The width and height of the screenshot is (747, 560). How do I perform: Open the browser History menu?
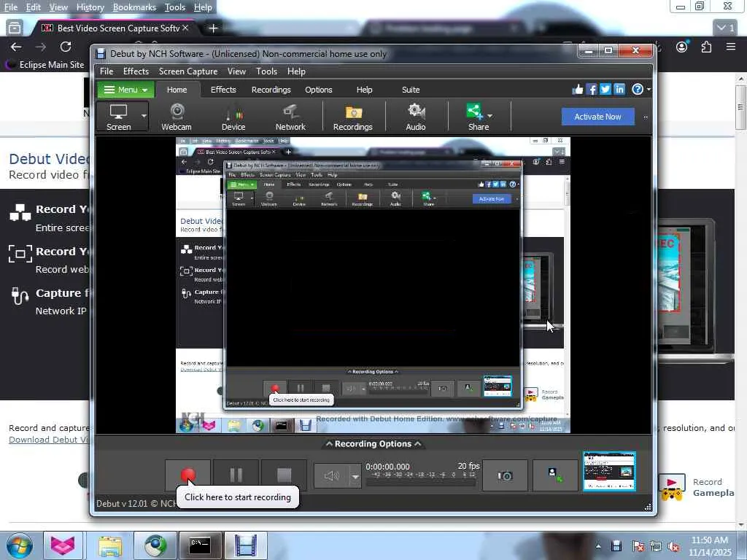pos(90,7)
